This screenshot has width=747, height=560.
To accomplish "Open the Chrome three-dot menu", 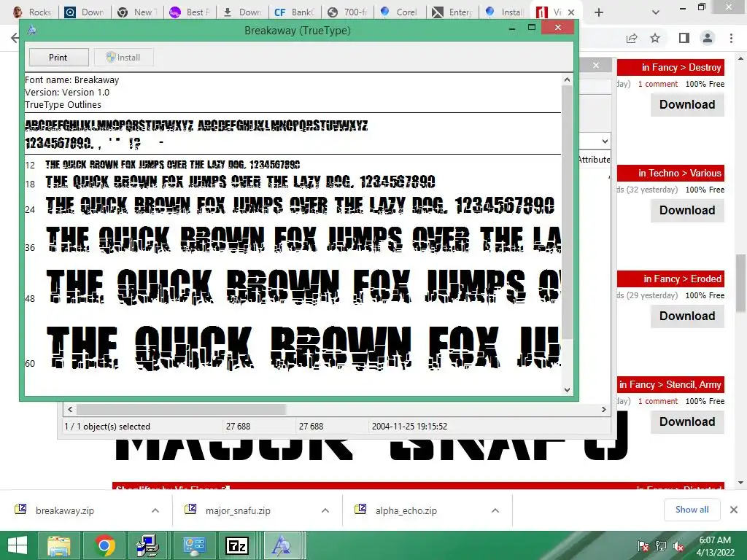I will coord(731,38).
